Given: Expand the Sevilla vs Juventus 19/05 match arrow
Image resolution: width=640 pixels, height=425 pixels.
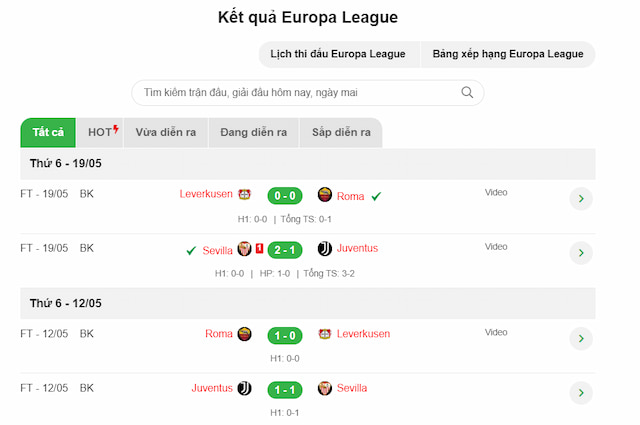Looking at the screenshot, I should click(x=581, y=253).
